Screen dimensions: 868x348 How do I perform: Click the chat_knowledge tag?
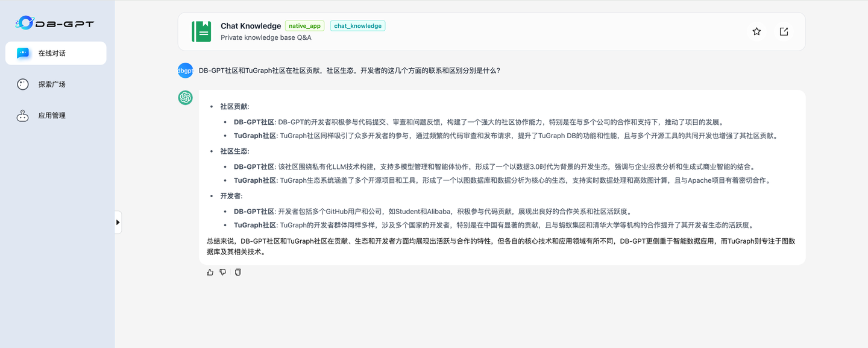point(357,26)
